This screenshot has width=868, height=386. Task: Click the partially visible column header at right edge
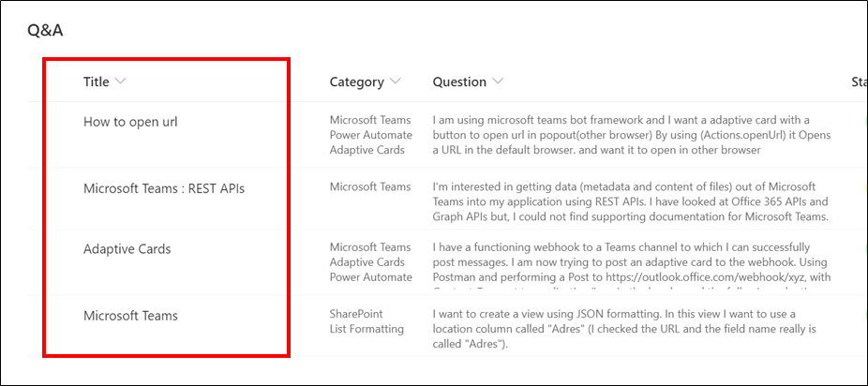(x=860, y=82)
